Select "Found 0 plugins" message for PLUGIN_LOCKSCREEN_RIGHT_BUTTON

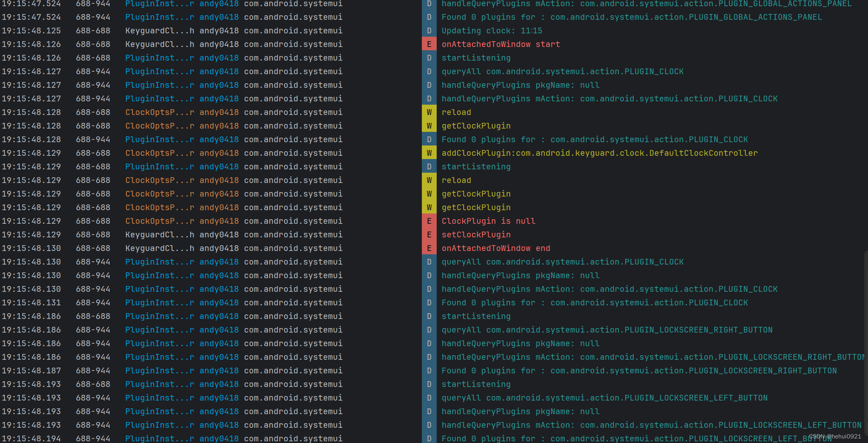639,371
